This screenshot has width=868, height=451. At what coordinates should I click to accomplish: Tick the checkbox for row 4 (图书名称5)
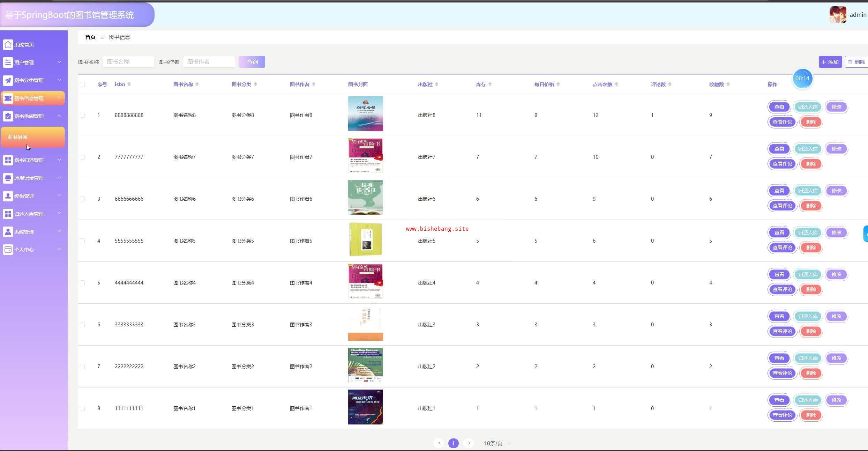(x=82, y=241)
